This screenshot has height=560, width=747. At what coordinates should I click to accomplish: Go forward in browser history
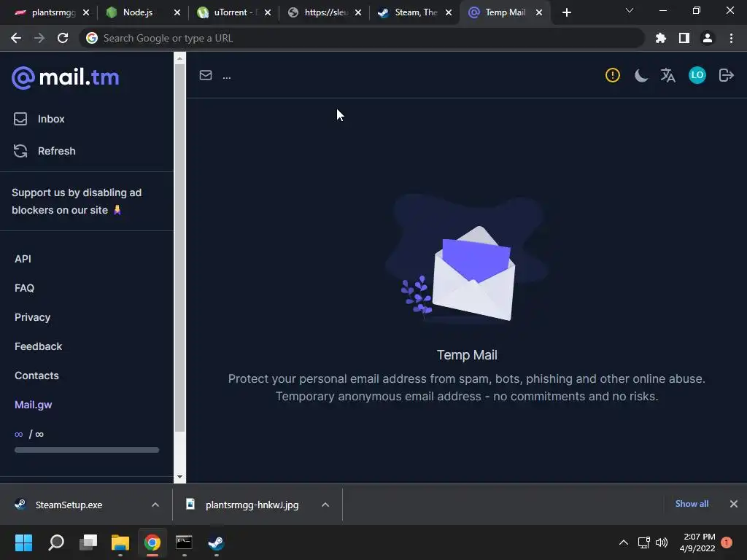coord(39,38)
